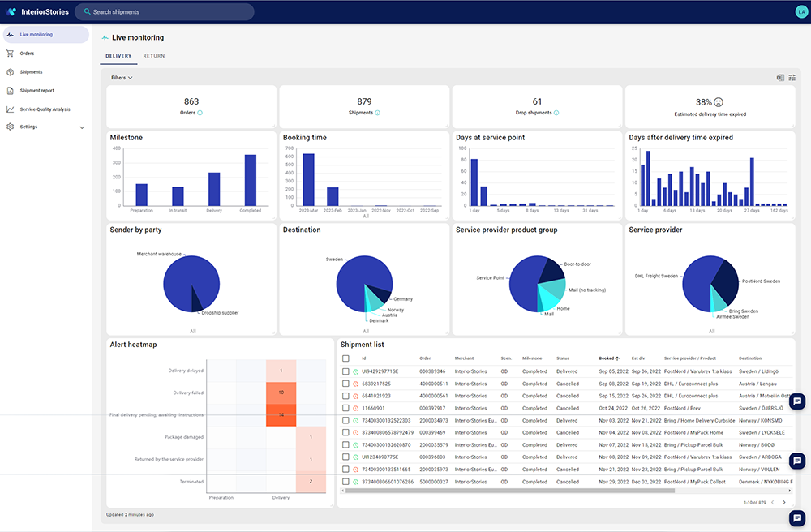Open Service Quality Analysis page
Viewport: 811px width, 532px height.
[x=46, y=109]
